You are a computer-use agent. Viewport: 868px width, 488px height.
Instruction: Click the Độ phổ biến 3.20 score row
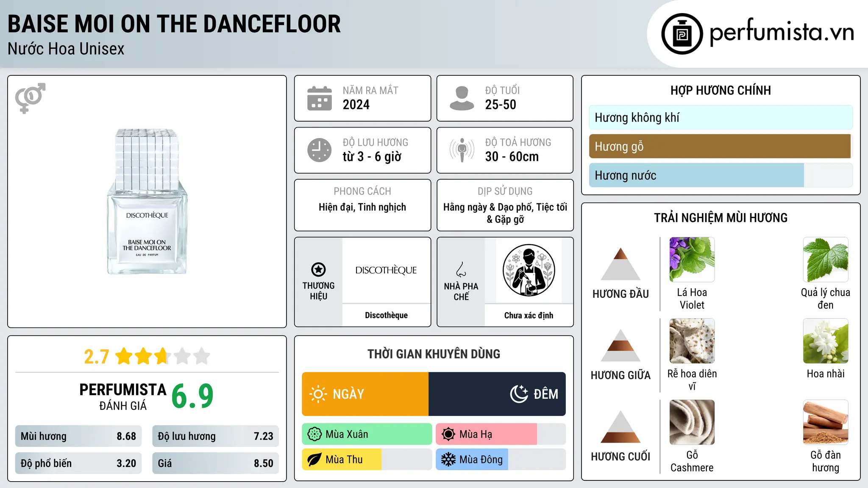78,463
